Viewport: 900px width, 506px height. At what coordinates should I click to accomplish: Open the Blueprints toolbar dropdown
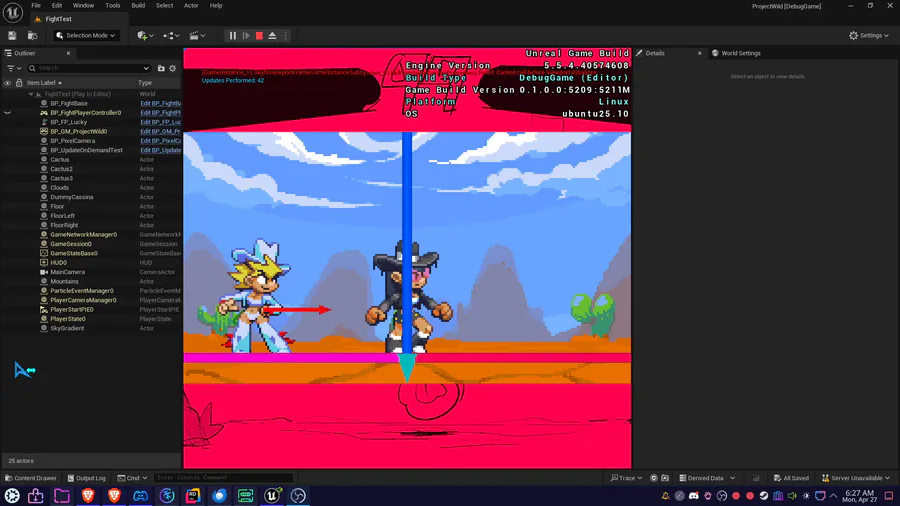(171, 36)
